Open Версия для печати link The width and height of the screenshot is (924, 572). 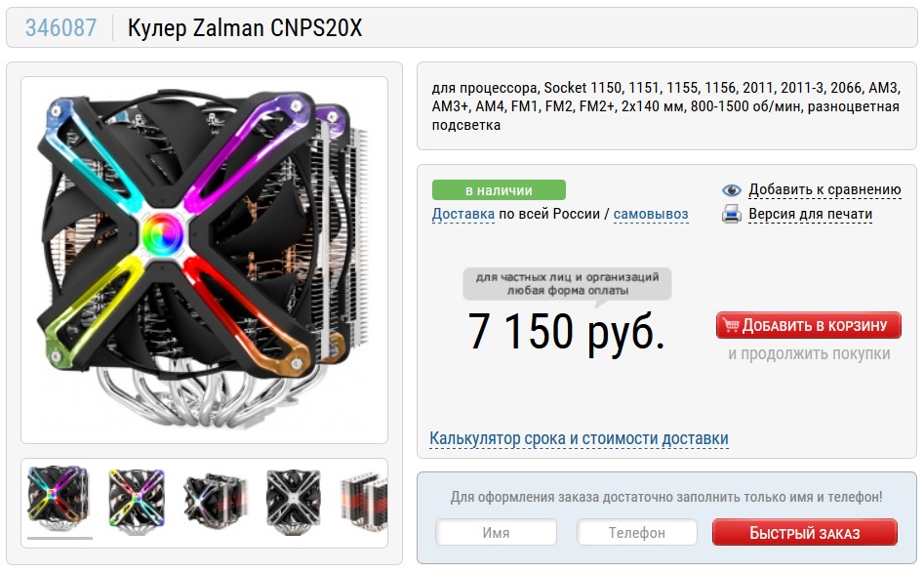coord(810,214)
